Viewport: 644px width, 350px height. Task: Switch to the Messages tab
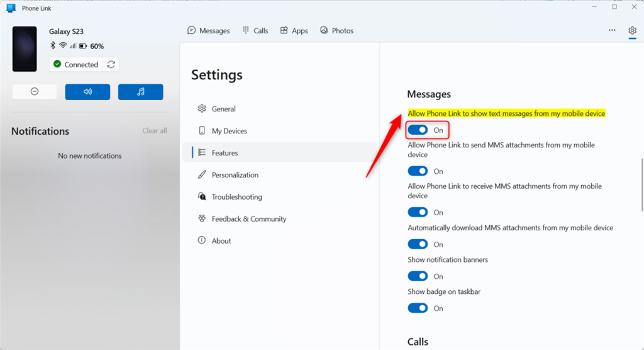click(x=209, y=31)
